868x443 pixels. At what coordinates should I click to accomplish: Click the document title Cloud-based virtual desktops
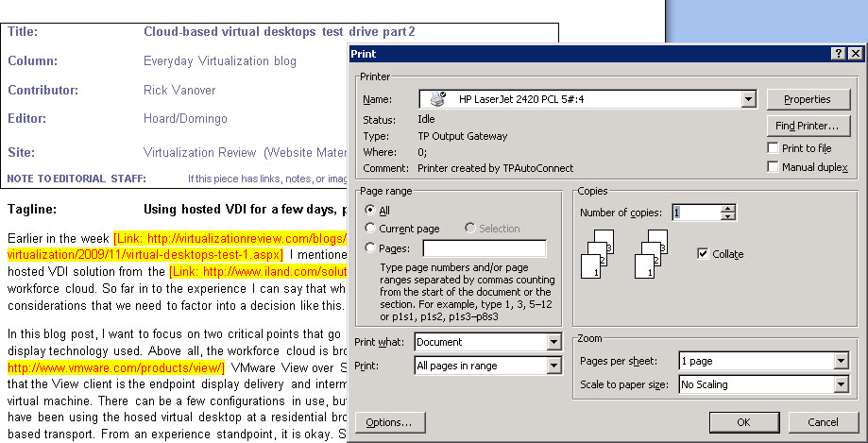[x=279, y=31]
